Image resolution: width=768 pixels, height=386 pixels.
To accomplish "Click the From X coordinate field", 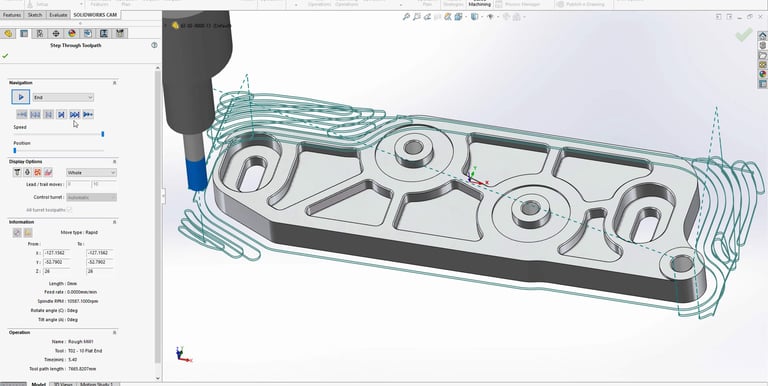I will (56, 253).
